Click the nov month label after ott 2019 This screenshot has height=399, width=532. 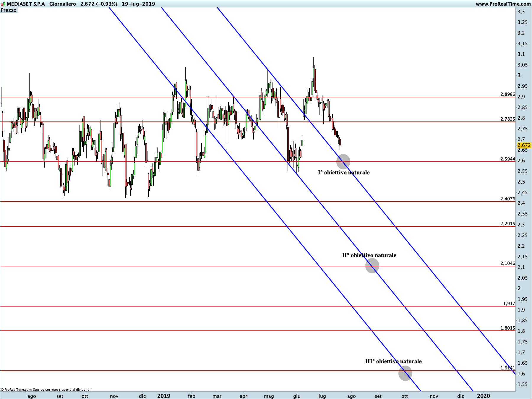point(434,396)
